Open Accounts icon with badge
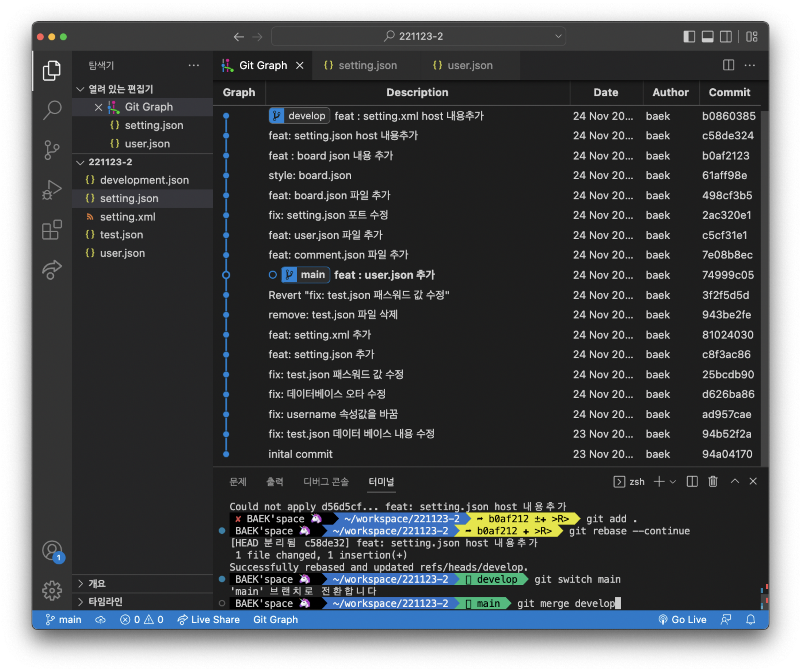 tap(52, 551)
